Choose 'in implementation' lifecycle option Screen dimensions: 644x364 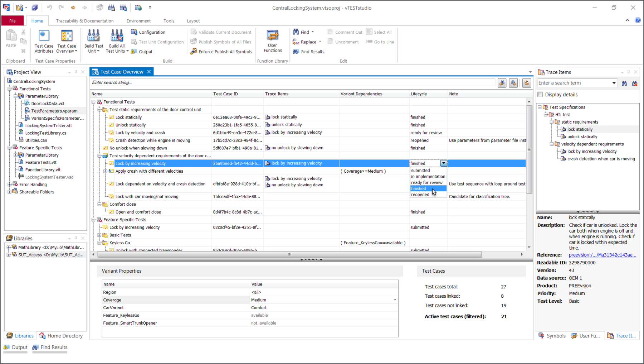(428, 176)
